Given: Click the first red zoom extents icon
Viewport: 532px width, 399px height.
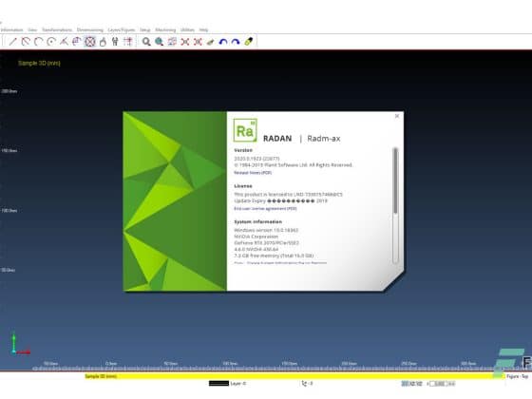Looking at the screenshot, I should coord(185,42).
